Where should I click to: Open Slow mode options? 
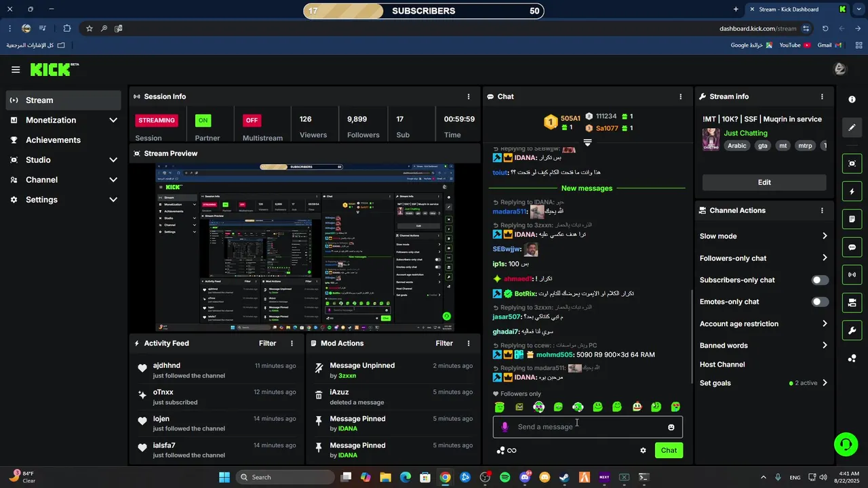(764, 236)
